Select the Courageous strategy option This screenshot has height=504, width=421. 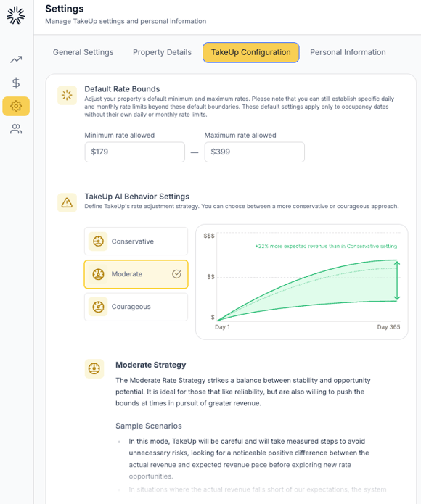click(136, 307)
